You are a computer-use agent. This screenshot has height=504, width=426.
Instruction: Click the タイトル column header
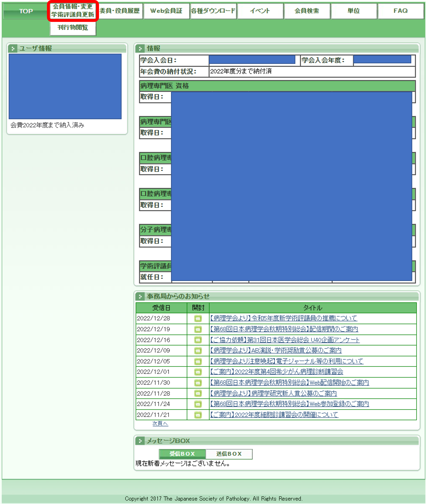coord(313,308)
